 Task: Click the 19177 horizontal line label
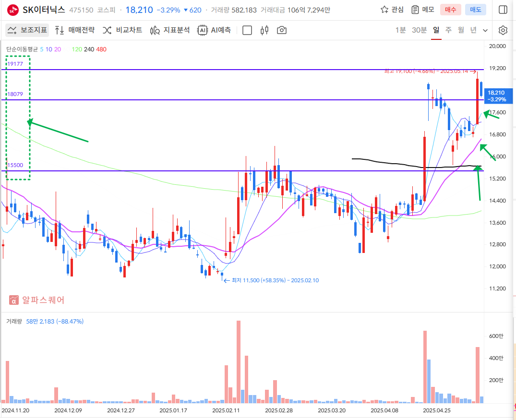coord(15,64)
